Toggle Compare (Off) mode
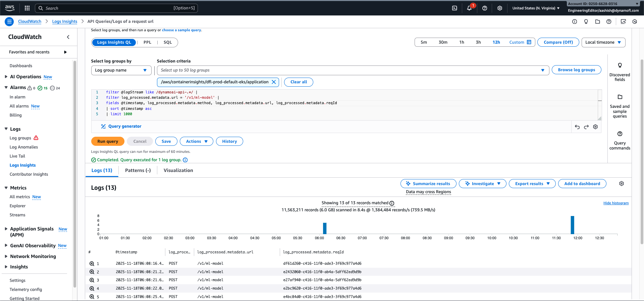The image size is (644, 301). tap(558, 42)
